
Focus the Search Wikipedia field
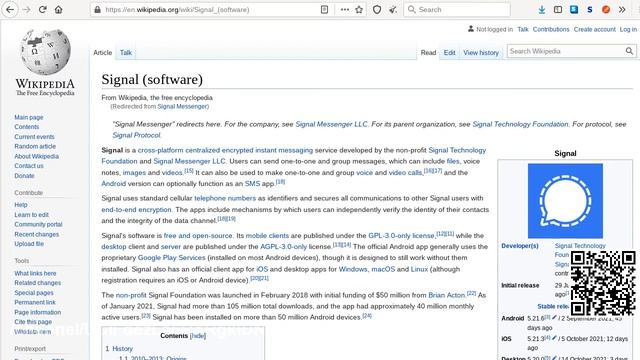coord(566,51)
